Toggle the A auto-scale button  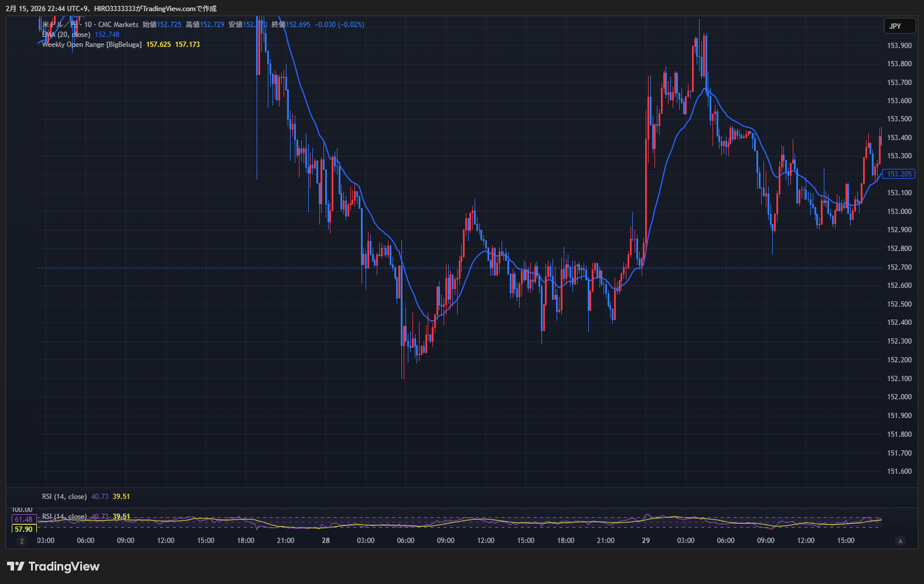[901, 541]
